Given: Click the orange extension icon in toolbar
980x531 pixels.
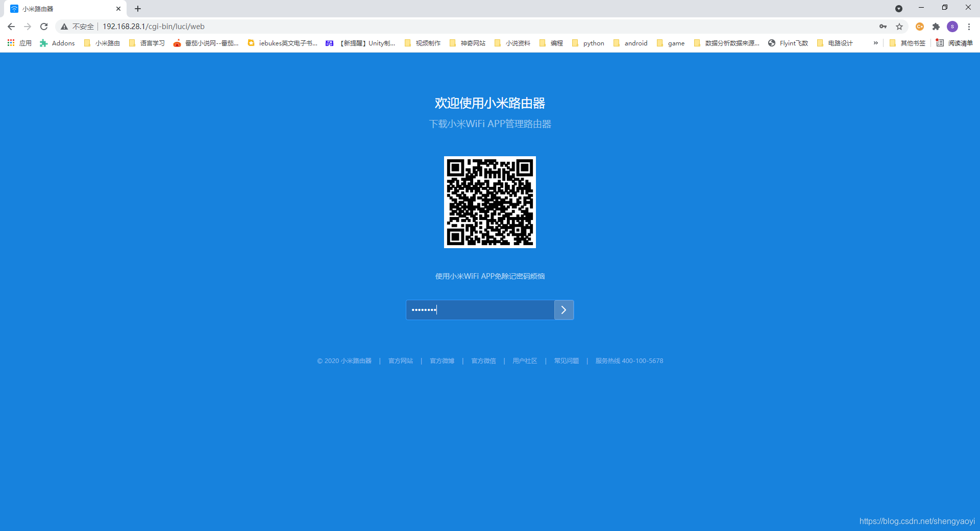Looking at the screenshot, I should [x=920, y=27].
